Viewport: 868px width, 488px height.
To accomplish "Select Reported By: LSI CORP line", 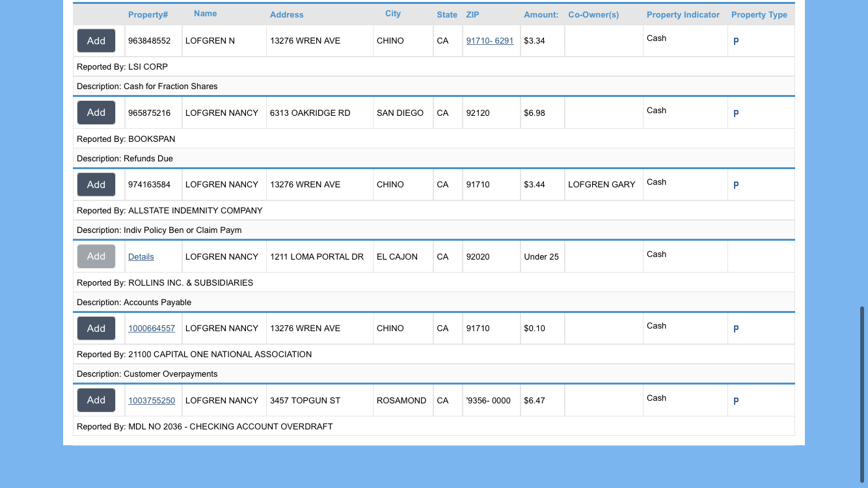I will [x=434, y=67].
